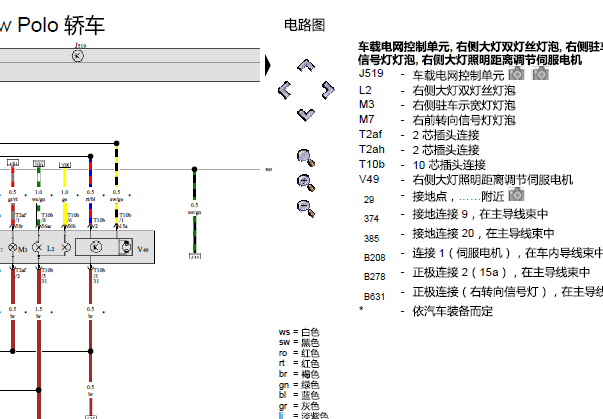Click the T10b /2 connector pin label
603x419 pixels.
tap(99, 223)
